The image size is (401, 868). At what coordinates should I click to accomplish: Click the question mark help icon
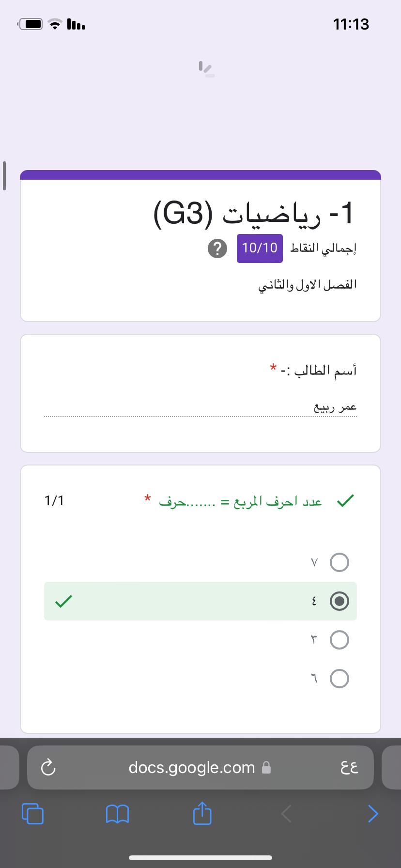[x=217, y=248]
